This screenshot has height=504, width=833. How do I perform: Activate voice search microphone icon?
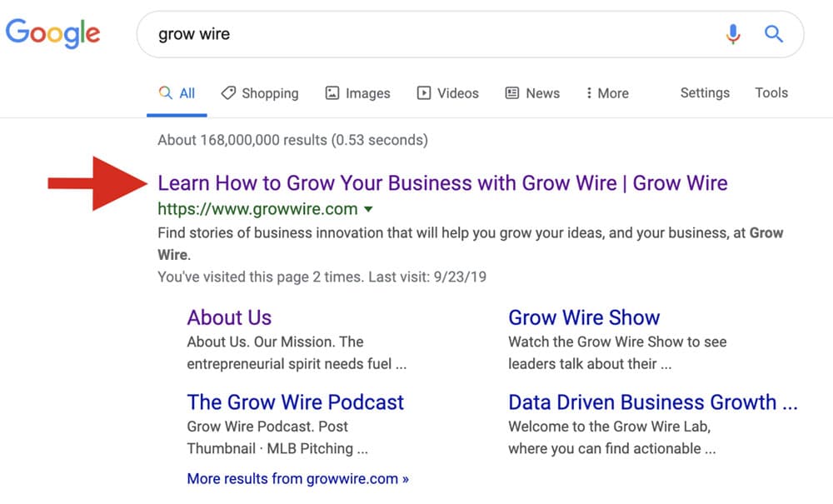(x=733, y=34)
